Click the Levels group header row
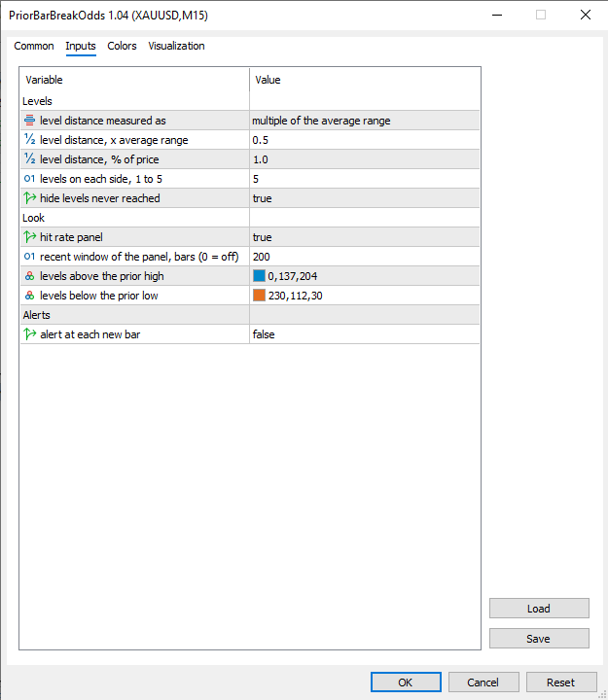This screenshot has height=700, width=608. point(250,101)
